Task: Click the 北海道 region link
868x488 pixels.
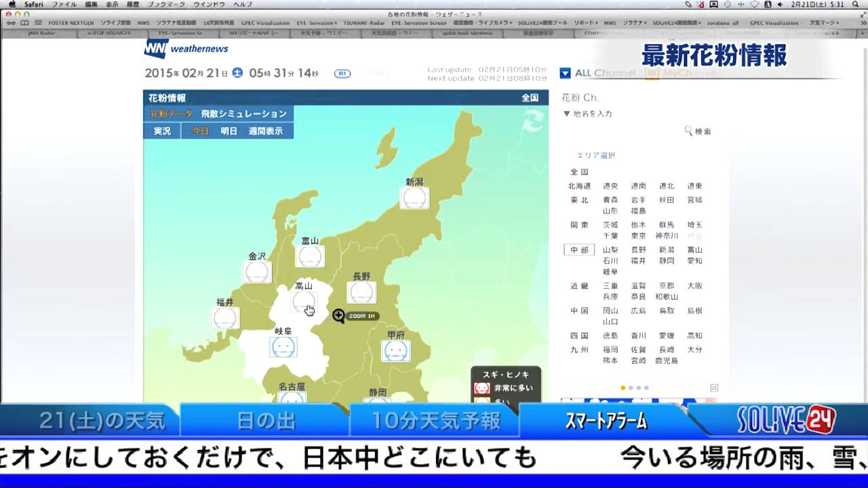Action: 579,186
